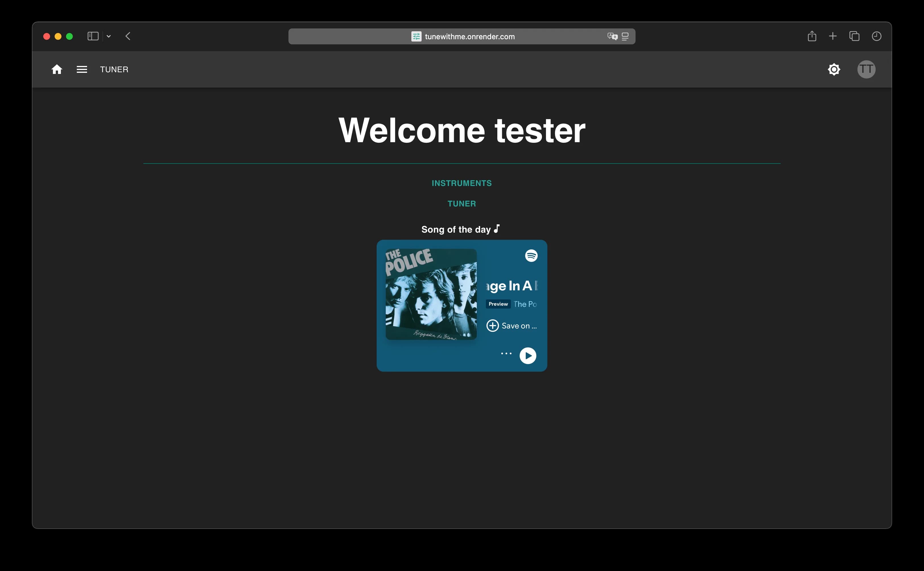Select the TUNER navbar item

pyautogui.click(x=114, y=69)
